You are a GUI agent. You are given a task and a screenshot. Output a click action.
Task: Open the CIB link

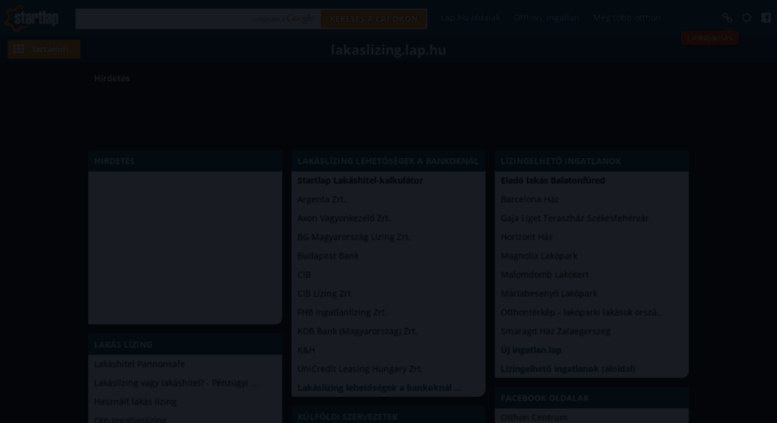click(304, 274)
